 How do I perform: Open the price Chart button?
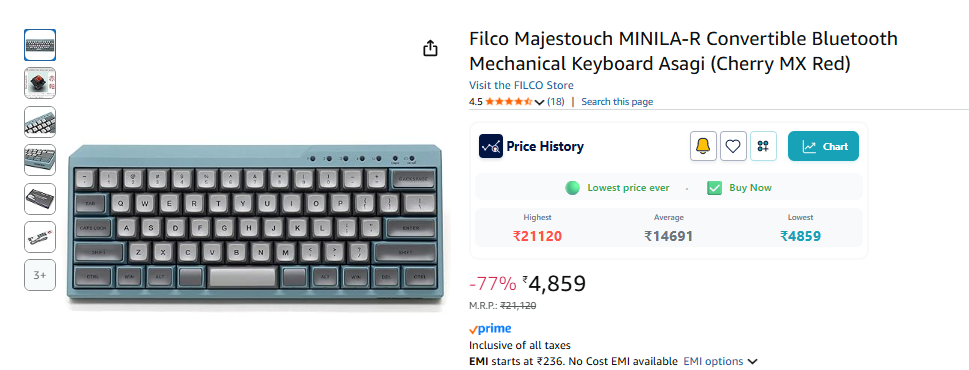[823, 146]
